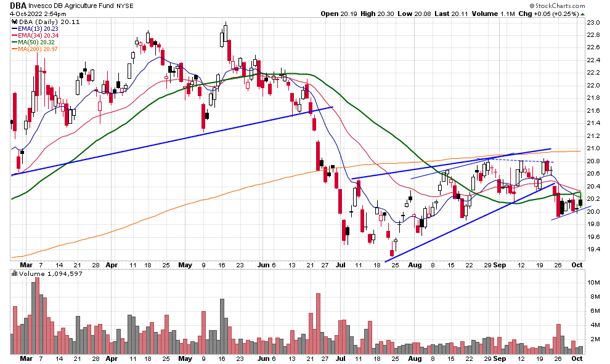Click the fund name Invesco DB Agriculture Fund
Image resolution: width=610 pixels, height=364 pixels.
tap(71, 6)
